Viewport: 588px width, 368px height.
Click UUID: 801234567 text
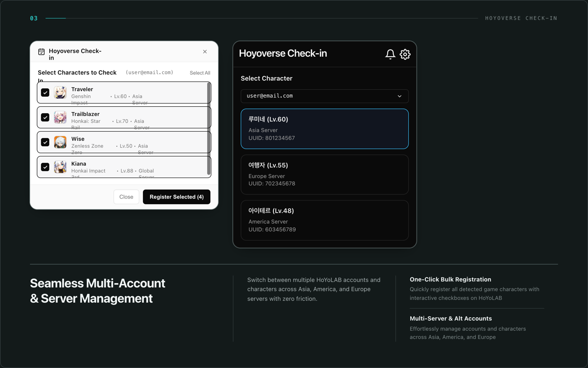click(271, 138)
